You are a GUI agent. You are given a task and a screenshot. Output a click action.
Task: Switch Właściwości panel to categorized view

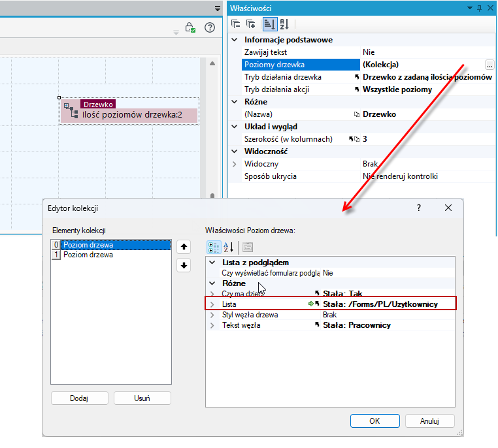pos(270,24)
